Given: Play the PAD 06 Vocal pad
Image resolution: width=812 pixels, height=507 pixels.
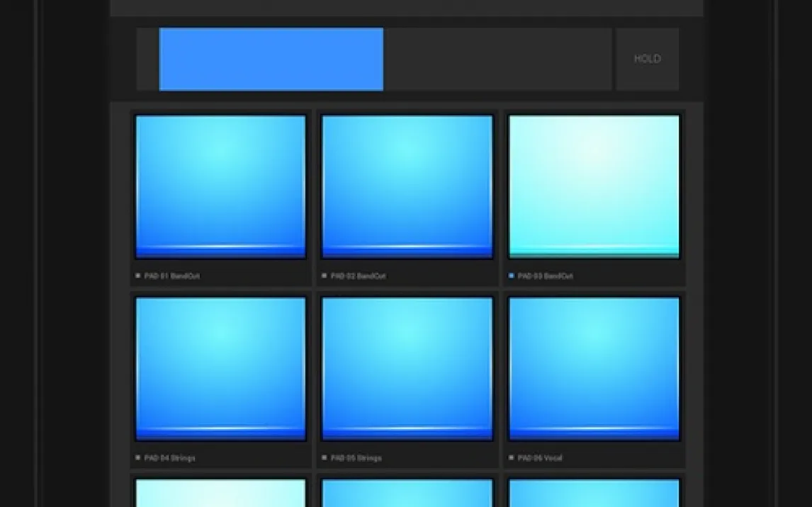Looking at the screenshot, I should click(x=594, y=368).
